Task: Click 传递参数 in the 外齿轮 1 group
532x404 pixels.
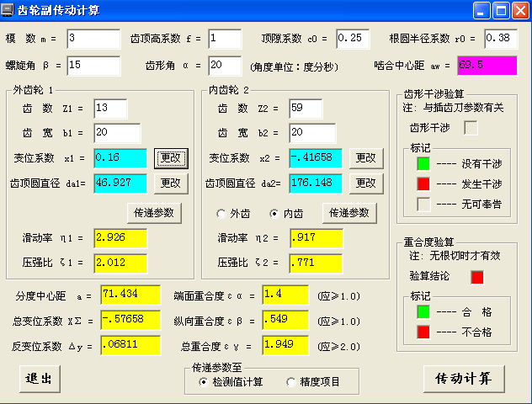Action: [x=154, y=213]
